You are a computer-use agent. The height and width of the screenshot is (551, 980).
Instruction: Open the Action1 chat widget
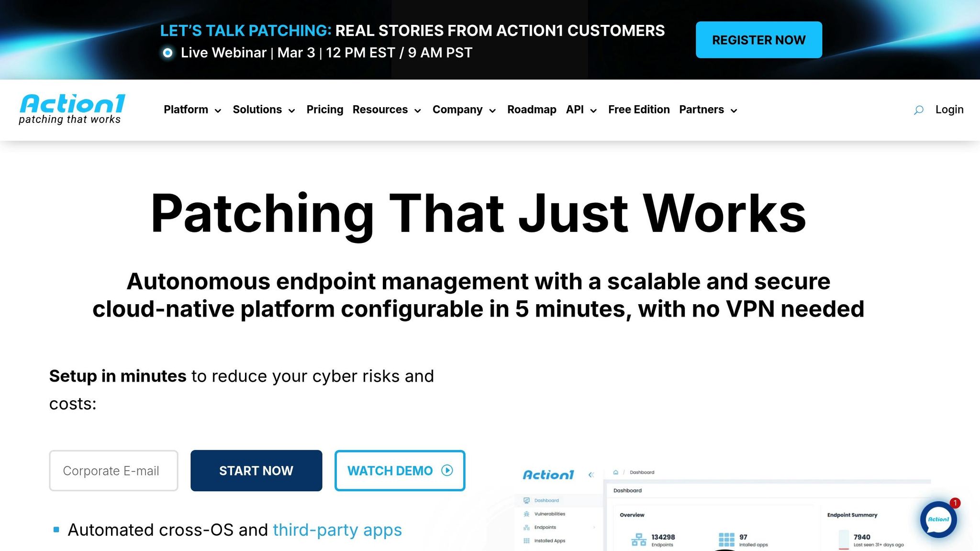pyautogui.click(x=938, y=519)
